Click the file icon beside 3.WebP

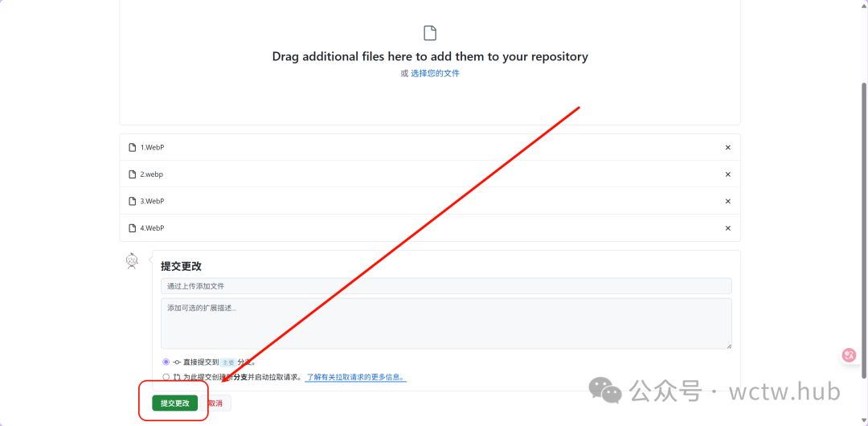133,202
